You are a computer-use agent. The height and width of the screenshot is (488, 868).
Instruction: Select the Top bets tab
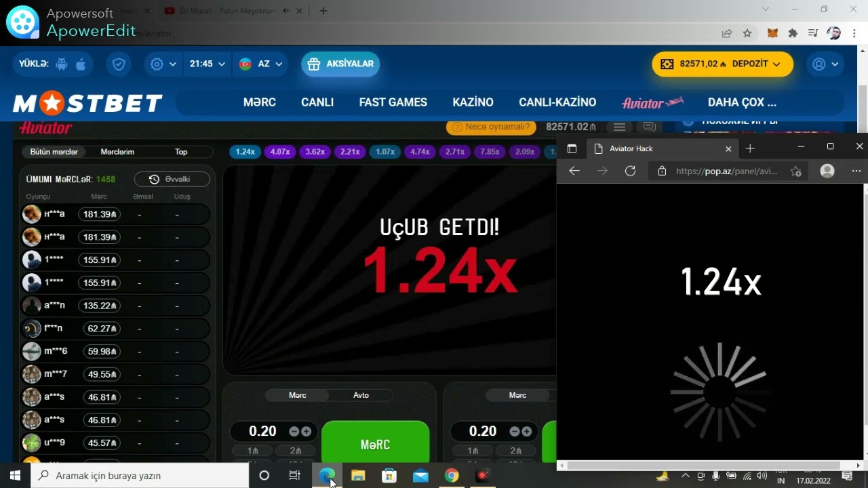[181, 152]
